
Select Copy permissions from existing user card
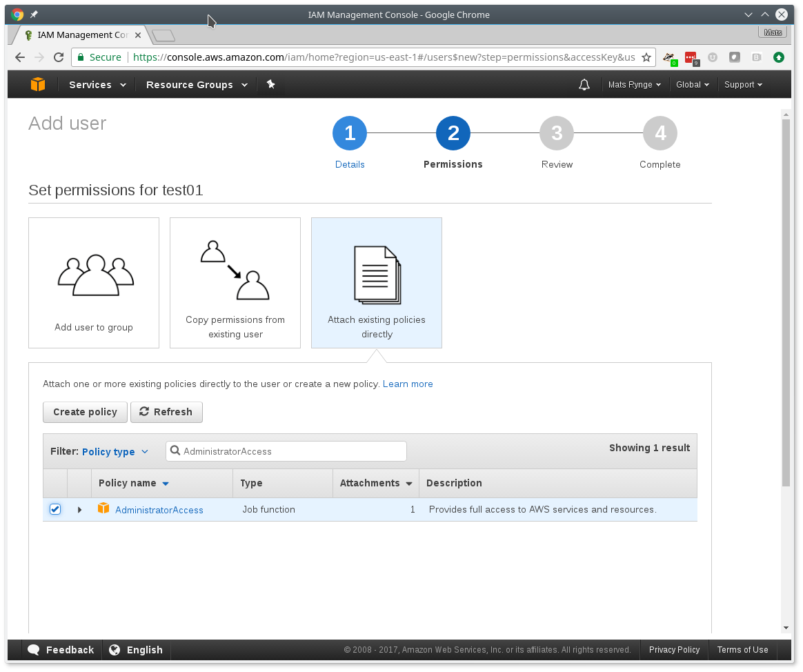[235, 283]
